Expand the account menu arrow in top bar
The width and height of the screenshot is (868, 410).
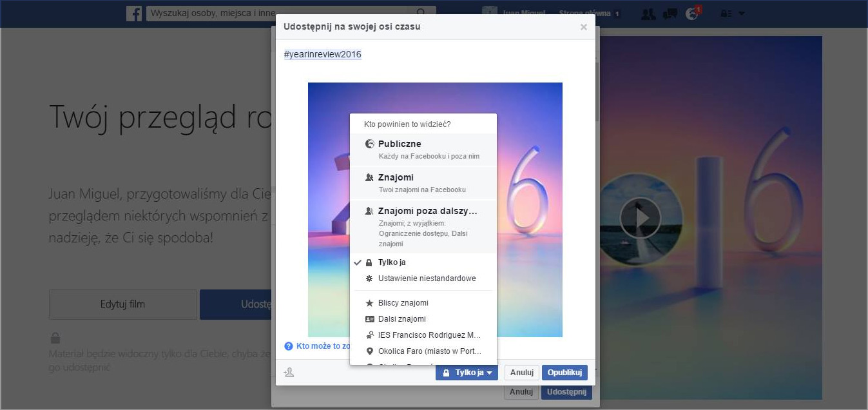(x=741, y=14)
